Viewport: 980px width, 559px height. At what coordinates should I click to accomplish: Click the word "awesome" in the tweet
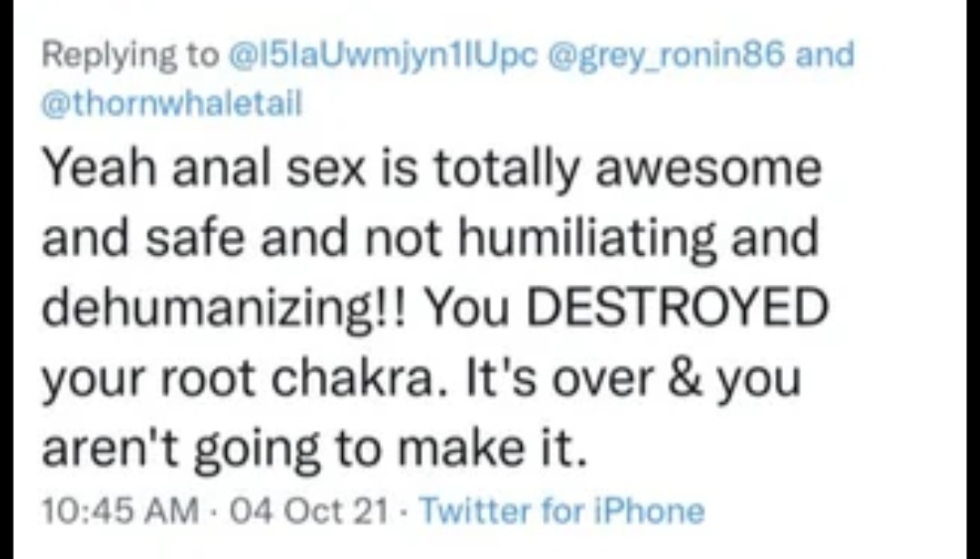(x=716, y=169)
